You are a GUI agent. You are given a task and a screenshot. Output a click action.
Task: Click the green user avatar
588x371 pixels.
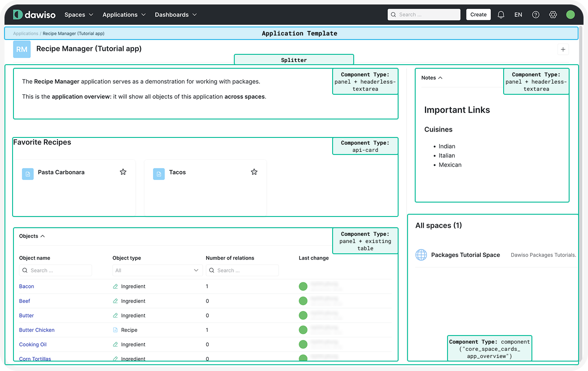tap(570, 15)
